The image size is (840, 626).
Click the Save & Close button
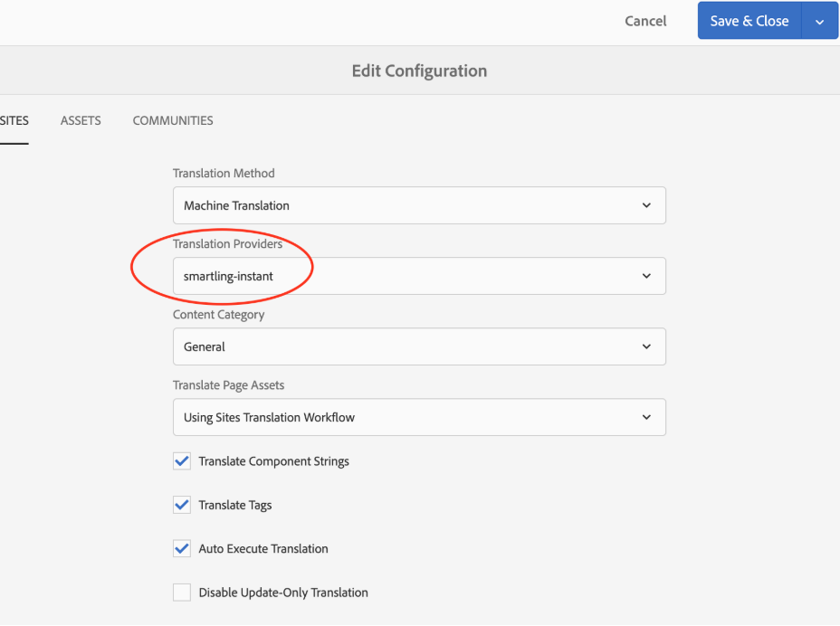(x=749, y=20)
